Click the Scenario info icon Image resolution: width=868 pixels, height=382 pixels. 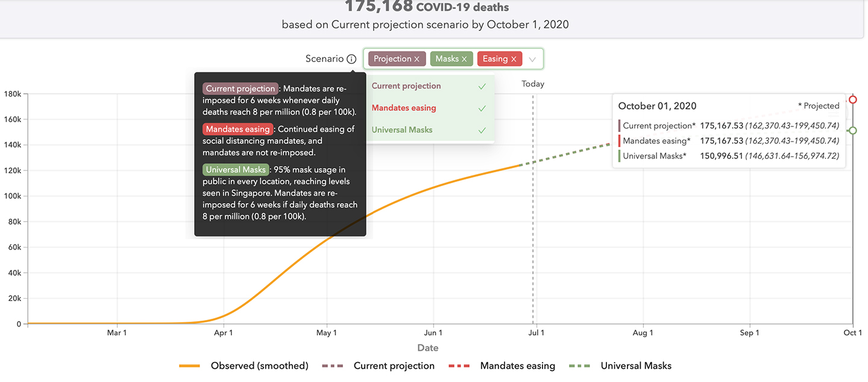pos(351,59)
